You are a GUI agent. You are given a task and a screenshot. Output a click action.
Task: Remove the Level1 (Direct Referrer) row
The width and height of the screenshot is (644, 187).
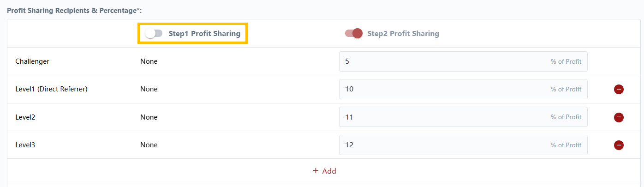(x=619, y=89)
